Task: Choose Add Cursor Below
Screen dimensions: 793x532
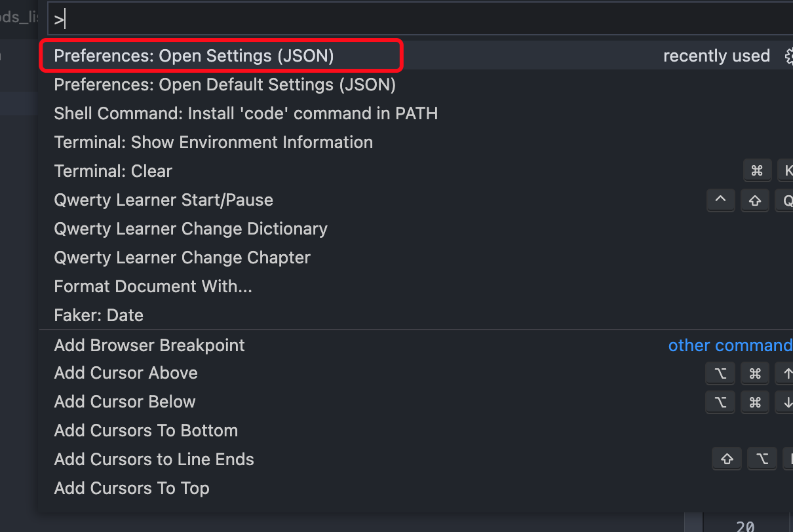Action: (x=416, y=402)
